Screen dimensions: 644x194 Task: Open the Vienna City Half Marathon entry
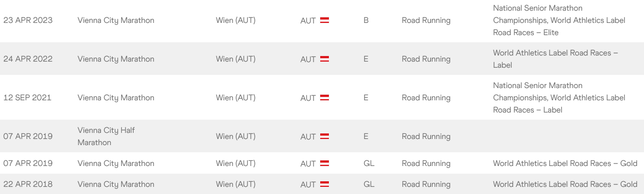click(x=106, y=136)
